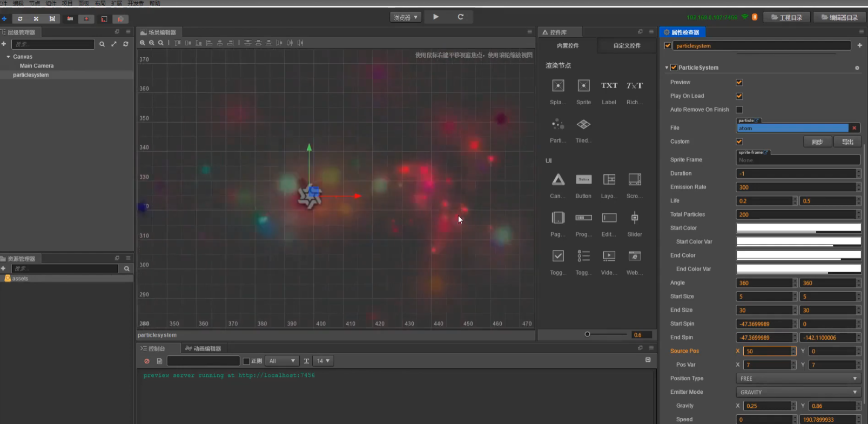Open Position Type FREE dropdown
The image size is (868, 424).
[x=798, y=379]
